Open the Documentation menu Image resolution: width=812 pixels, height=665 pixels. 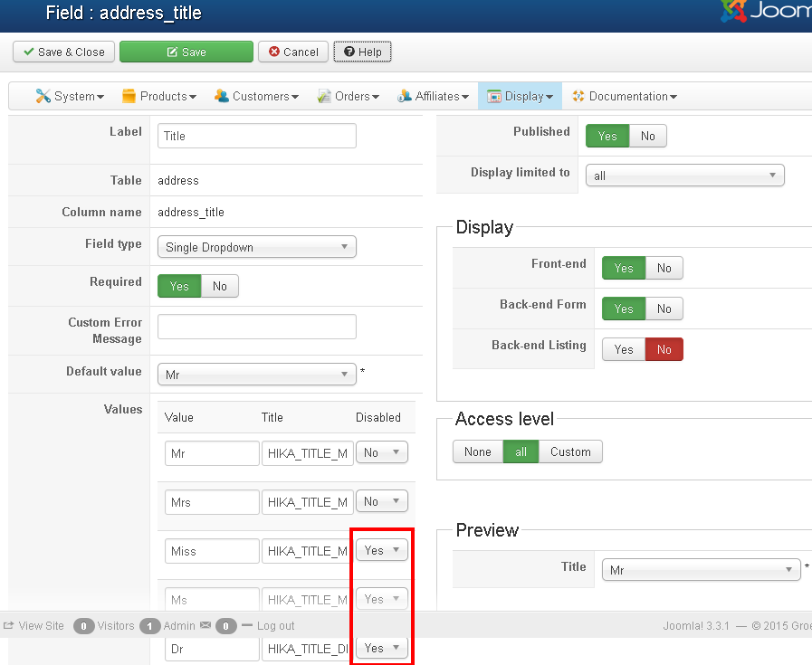624,96
